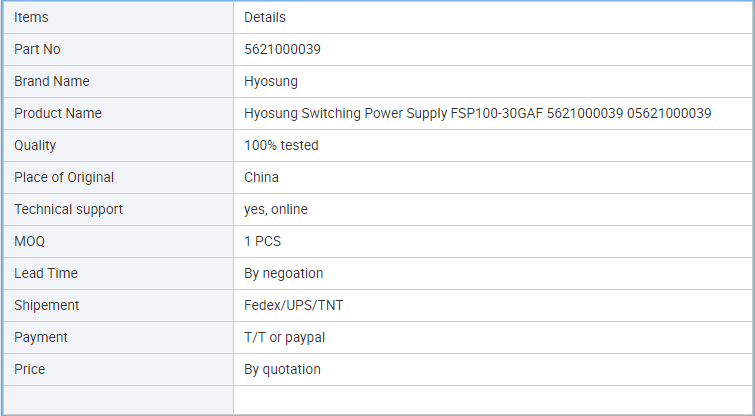Click part number 5621000039
This screenshot has height=416, width=755.
click(x=282, y=49)
